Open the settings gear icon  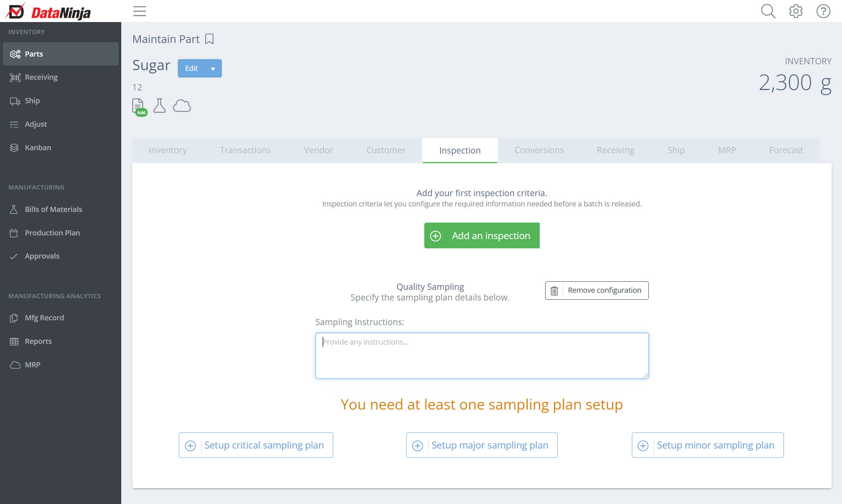796,11
